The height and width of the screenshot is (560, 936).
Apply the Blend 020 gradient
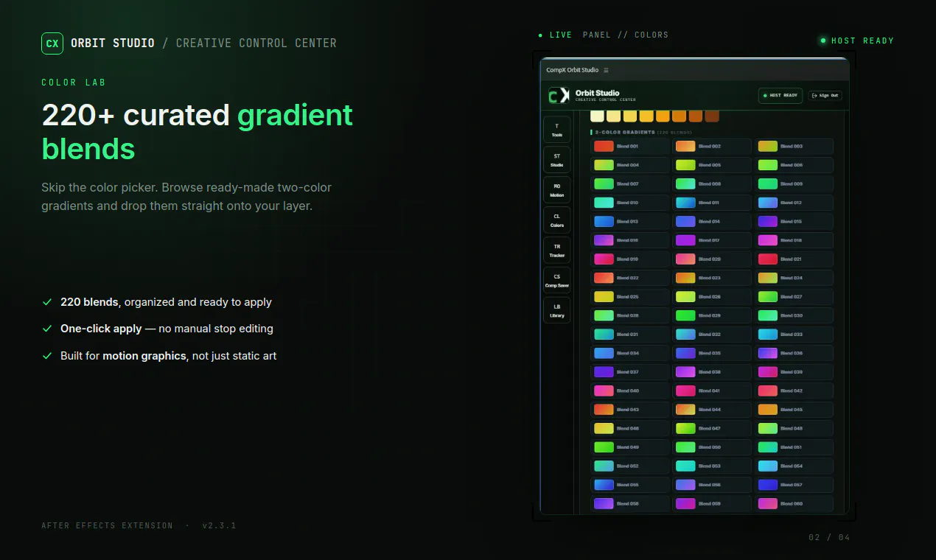[x=712, y=259]
